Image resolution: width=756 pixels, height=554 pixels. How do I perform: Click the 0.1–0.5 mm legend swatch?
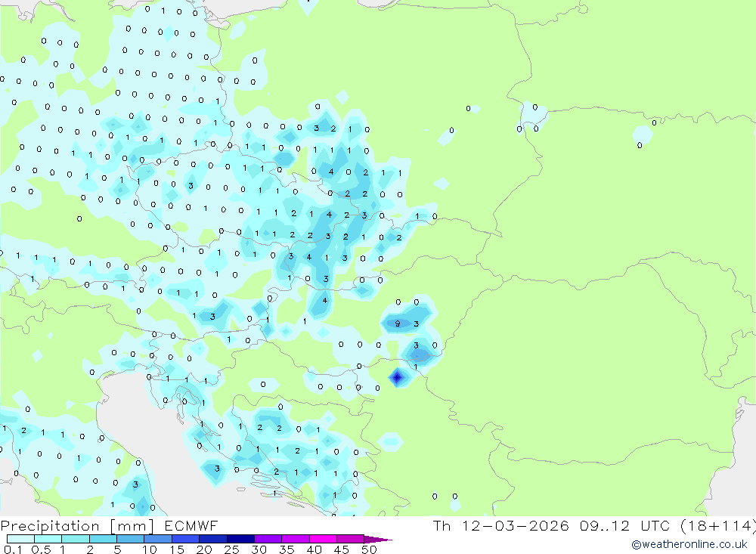[x=20, y=539]
